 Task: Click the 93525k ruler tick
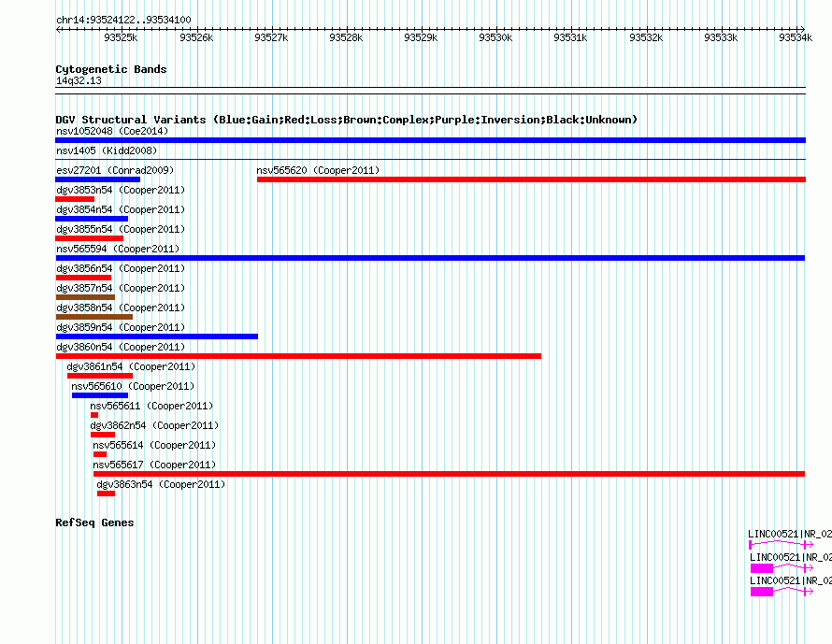point(121,37)
